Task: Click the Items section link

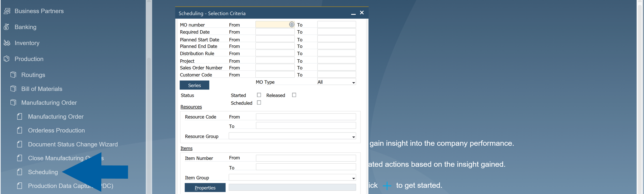Action: pyautogui.click(x=186, y=148)
